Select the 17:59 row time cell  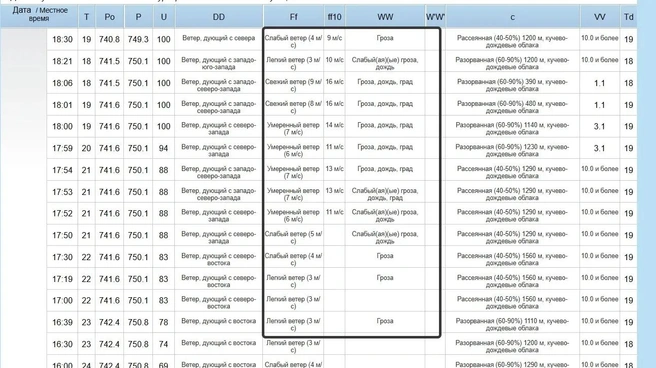62,148
